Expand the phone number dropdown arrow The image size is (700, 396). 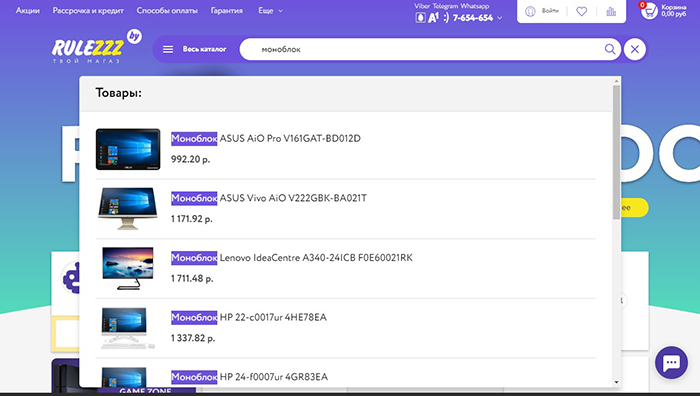(500, 18)
